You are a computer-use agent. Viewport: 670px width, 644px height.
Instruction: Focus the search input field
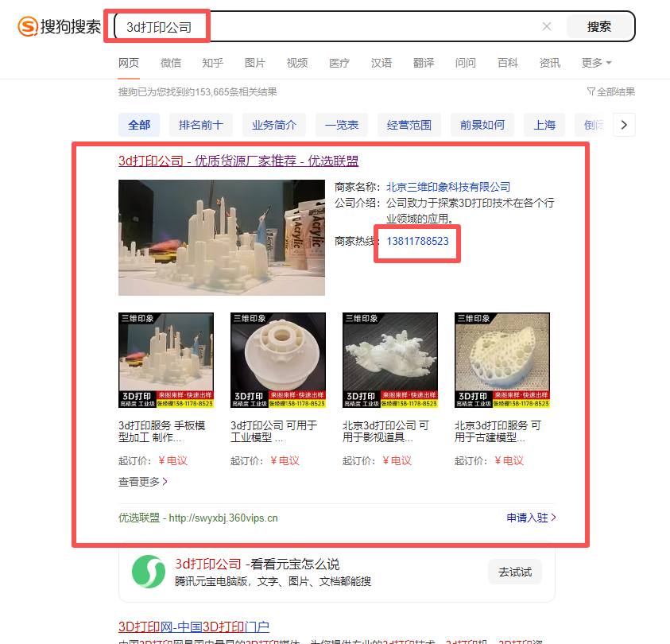pos(334,26)
